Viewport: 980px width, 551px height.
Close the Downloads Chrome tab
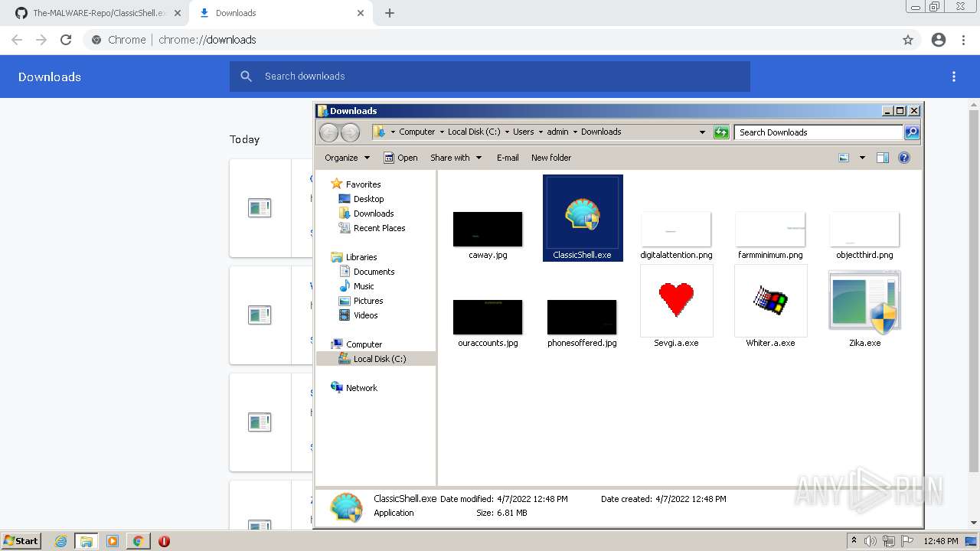[361, 13]
